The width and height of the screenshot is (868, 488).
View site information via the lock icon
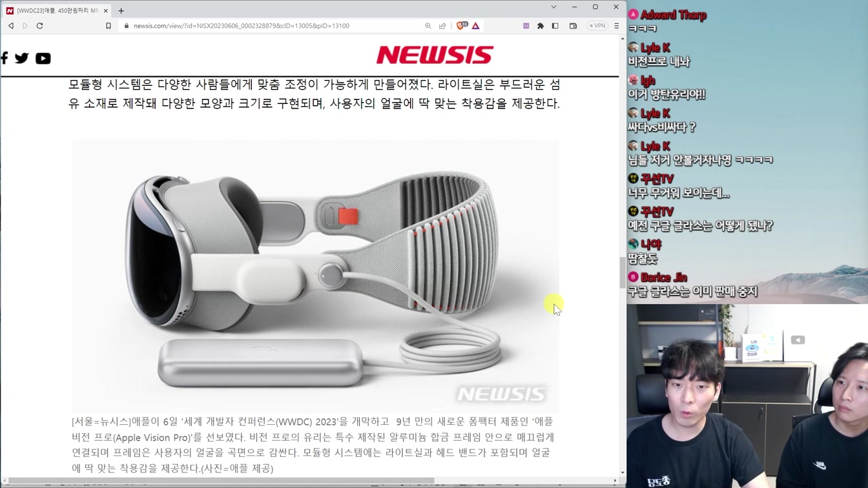point(127,26)
